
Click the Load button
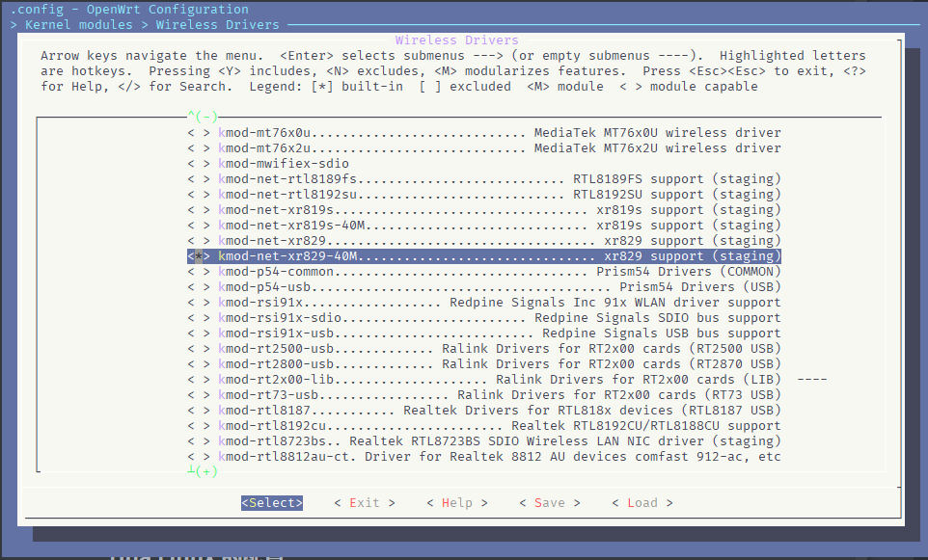click(x=641, y=502)
